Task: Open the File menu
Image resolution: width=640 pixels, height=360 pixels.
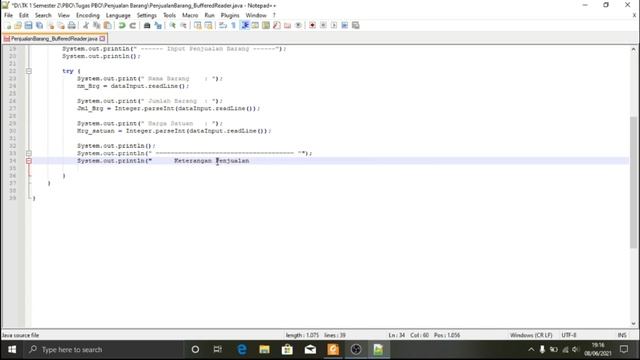Action: [8, 15]
